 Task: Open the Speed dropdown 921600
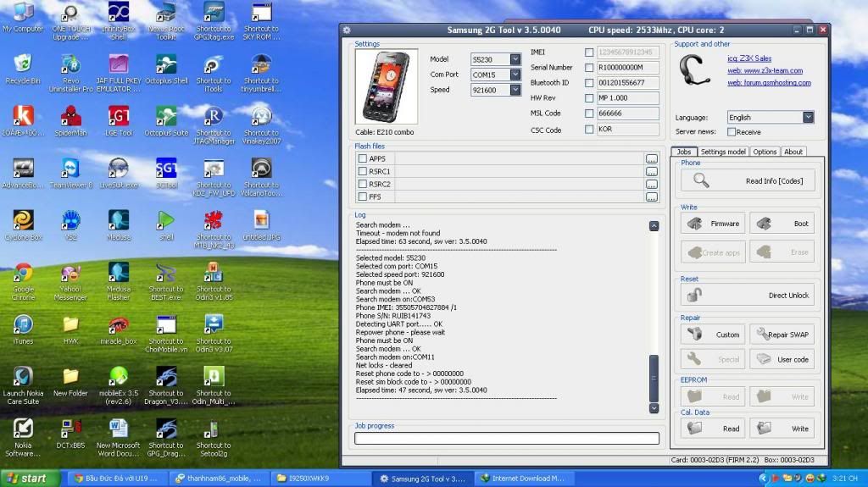tap(515, 90)
